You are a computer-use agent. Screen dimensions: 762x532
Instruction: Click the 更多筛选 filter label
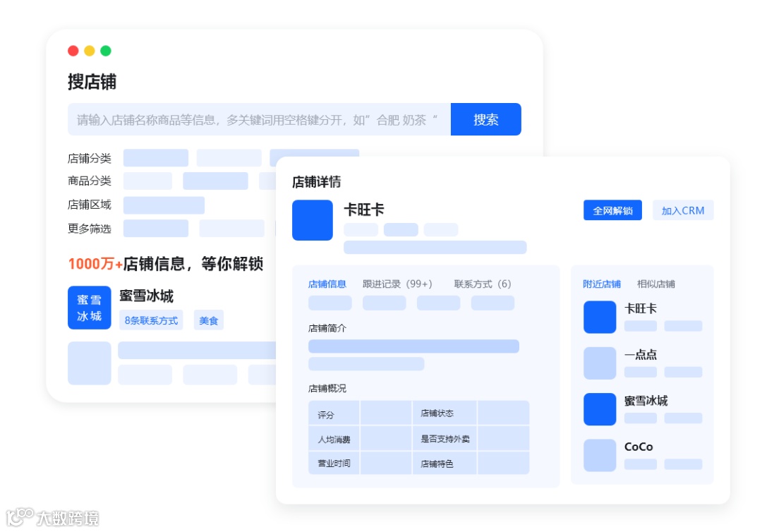(x=90, y=229)
